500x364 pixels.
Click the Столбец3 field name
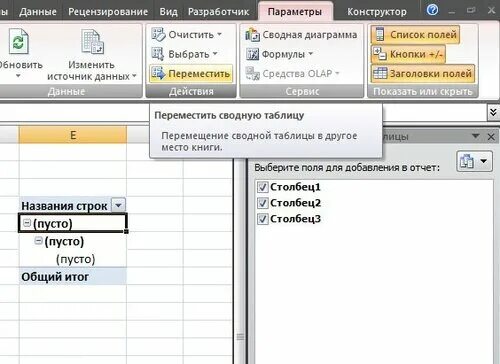tap(295, 219)
